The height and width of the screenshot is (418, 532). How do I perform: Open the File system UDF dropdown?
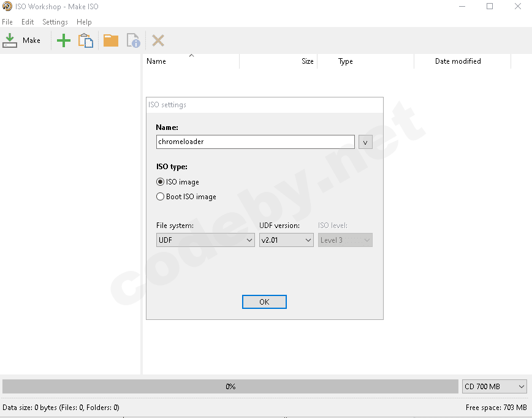click(205, 240)
